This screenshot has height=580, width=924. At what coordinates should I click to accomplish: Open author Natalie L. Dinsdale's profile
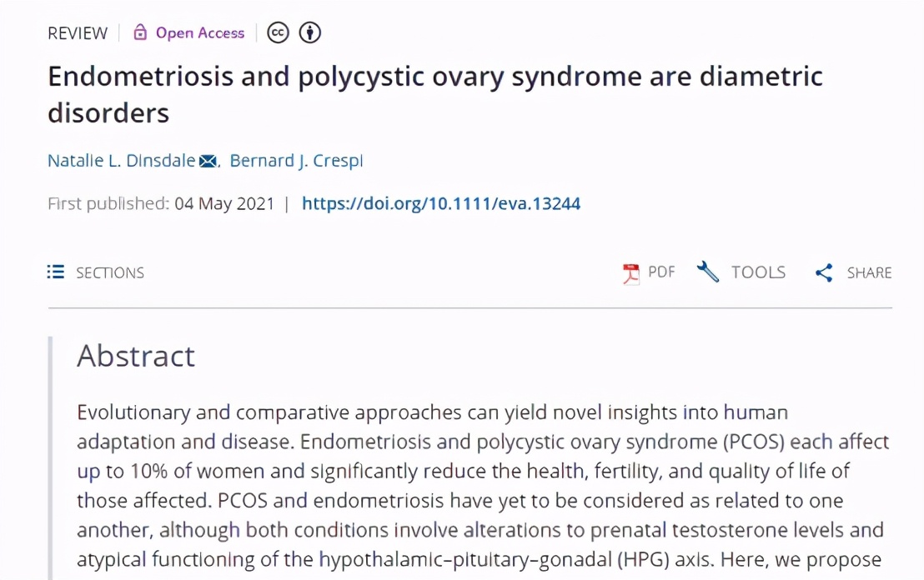click(122, 161)
